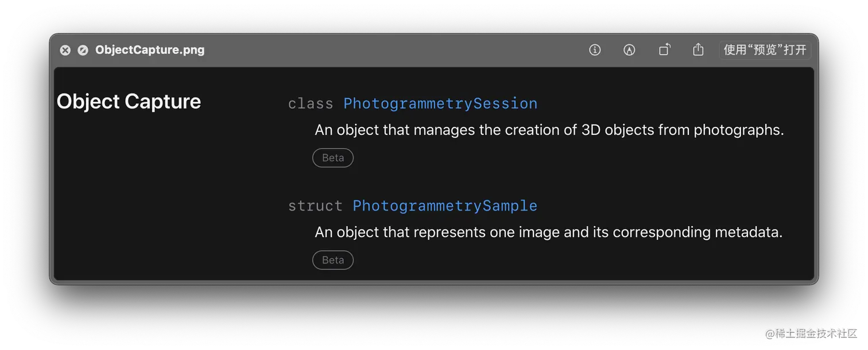Click the 稀土掘金技术社区 watermark
Screen dimensions: 868x350
pyautogui.click(x=810, y=332)
